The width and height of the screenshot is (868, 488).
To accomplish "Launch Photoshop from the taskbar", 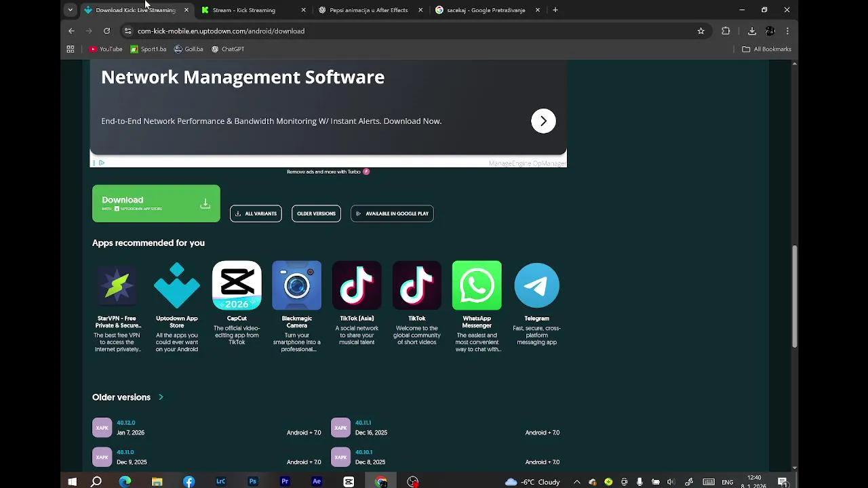I will pyautogui.click(x=253, y=482).
